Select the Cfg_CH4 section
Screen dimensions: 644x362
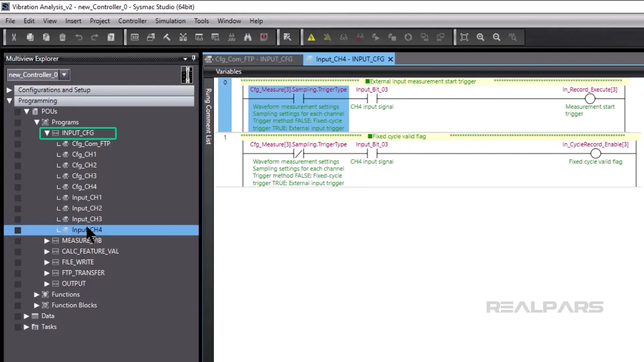[84, 187]
